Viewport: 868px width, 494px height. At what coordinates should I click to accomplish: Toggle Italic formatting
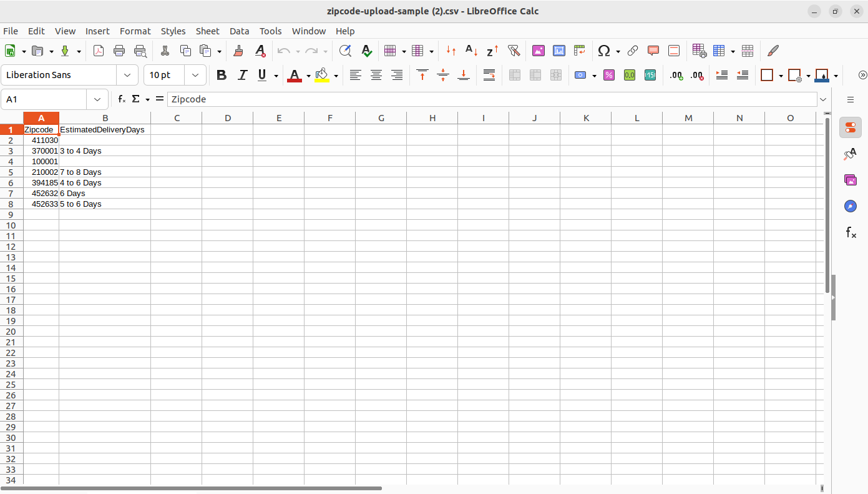click(243, 75)
